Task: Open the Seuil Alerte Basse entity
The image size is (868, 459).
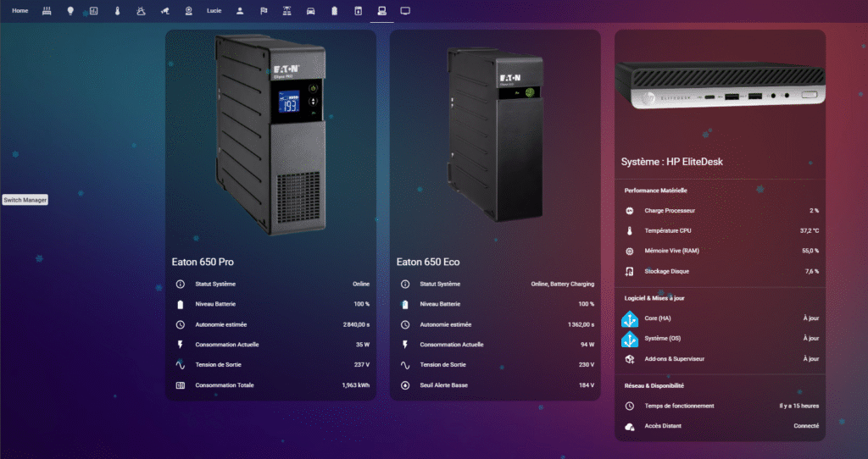Action: click(x=495, y=385)
